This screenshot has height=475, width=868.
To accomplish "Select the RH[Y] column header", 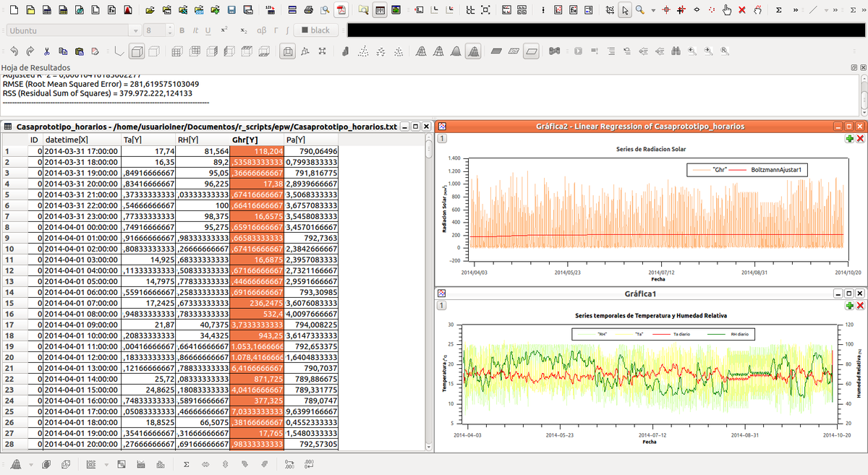I will pyautogui.click(x=203, y=140).
